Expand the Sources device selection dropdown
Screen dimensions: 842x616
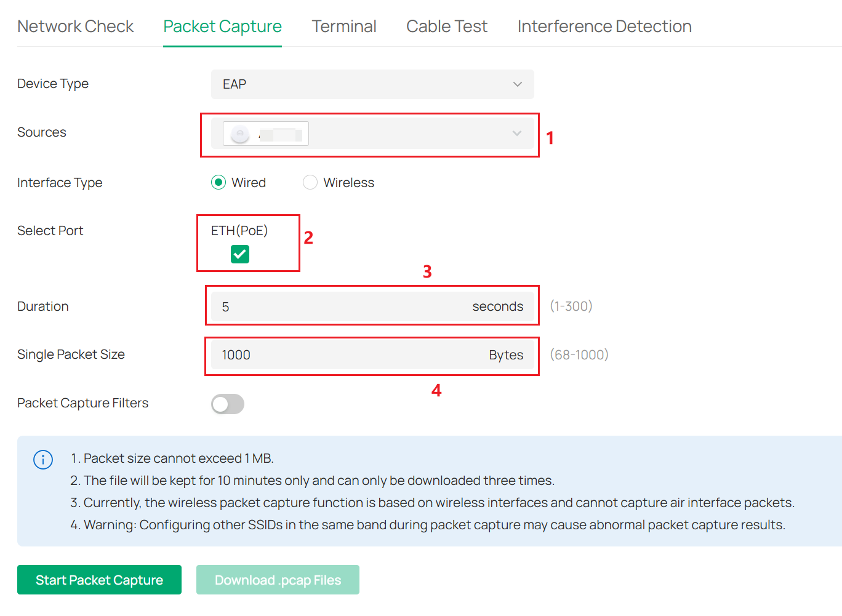point(369,133)
